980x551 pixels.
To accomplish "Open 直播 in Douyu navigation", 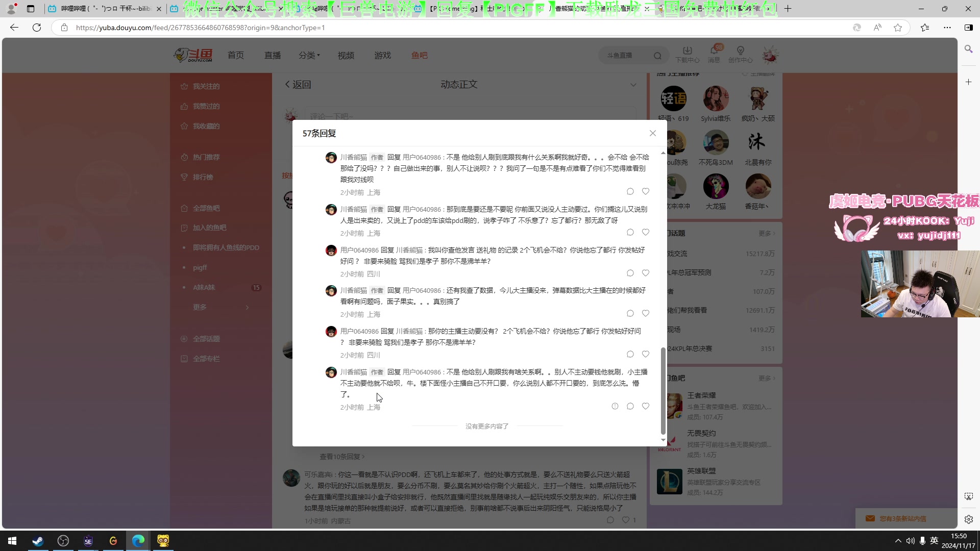I will click(x=273, y=55).
